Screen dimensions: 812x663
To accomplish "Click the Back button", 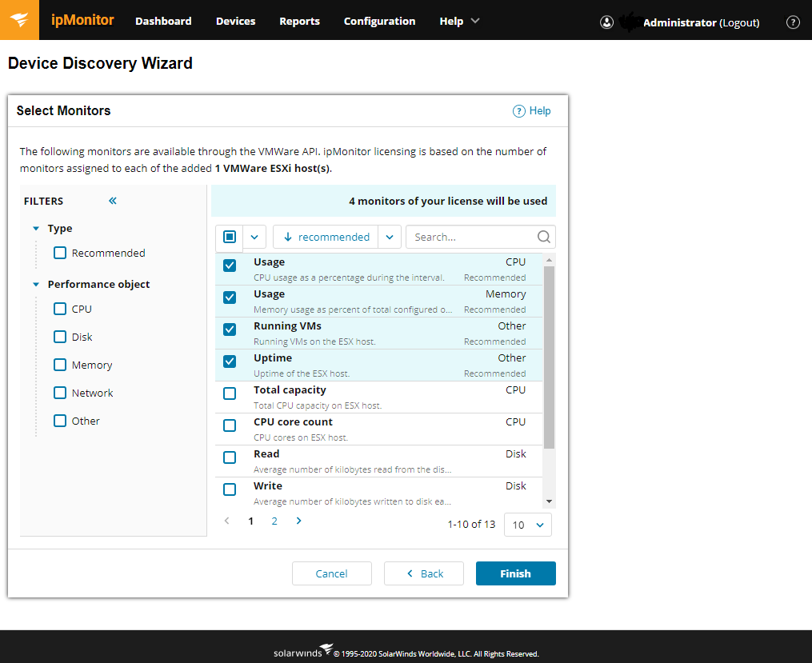I will (x=424, y=573).
